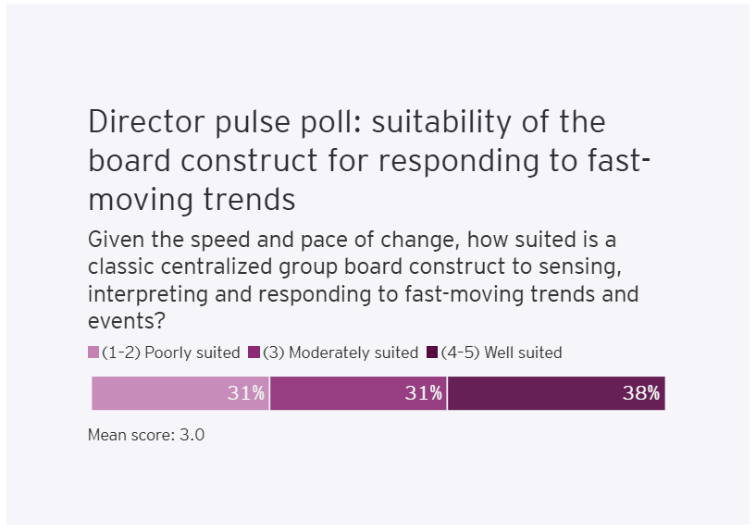Click the Well suited legend color swatch

[432, 353]
